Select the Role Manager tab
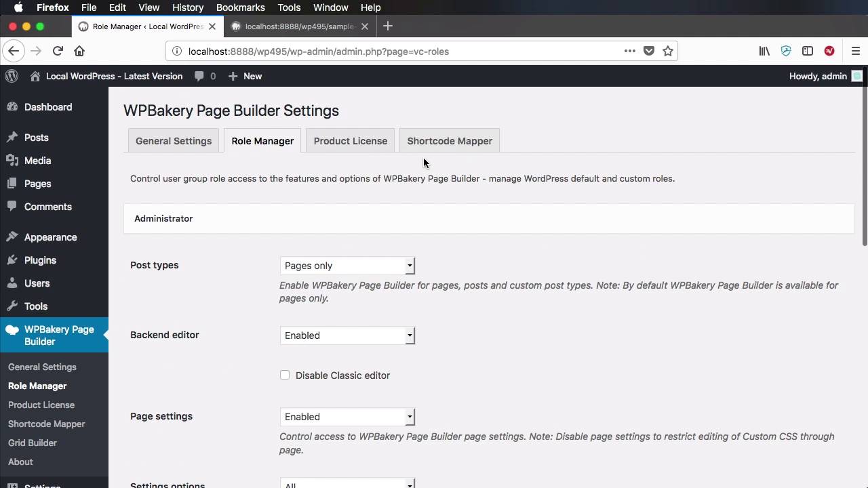The width and height of the screenshot is (868, 488). (262, 141)
